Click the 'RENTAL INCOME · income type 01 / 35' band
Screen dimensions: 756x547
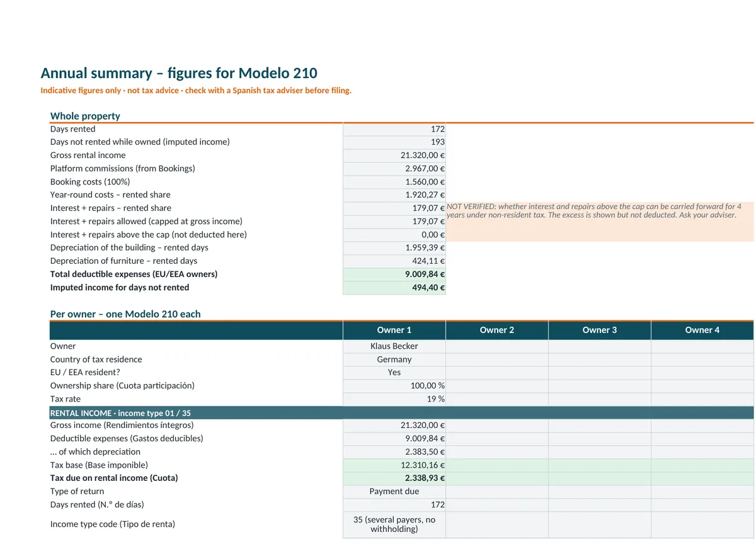pos(401,413)
